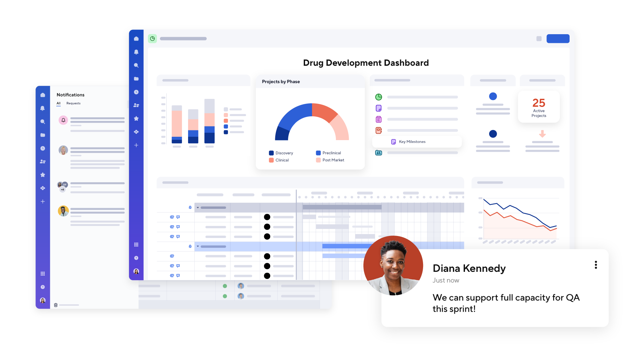
Task: Select the Search icon in the sidebar
Action: (x=136, y=65)
